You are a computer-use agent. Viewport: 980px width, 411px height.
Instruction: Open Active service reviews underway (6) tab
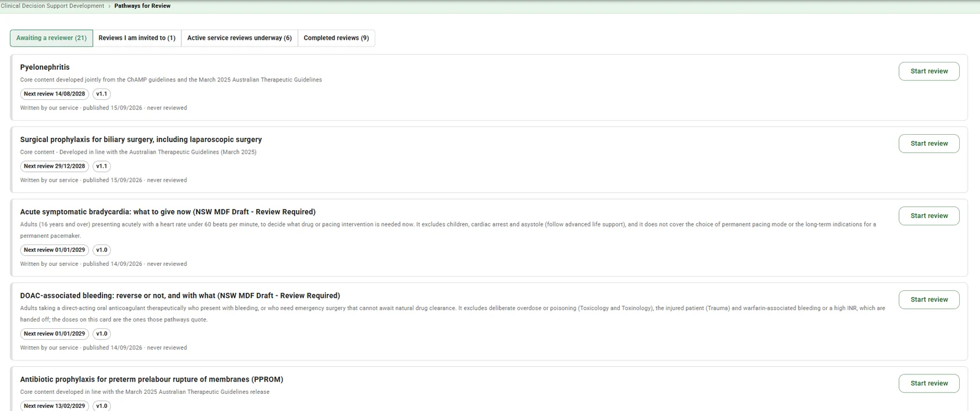[239, 38]
